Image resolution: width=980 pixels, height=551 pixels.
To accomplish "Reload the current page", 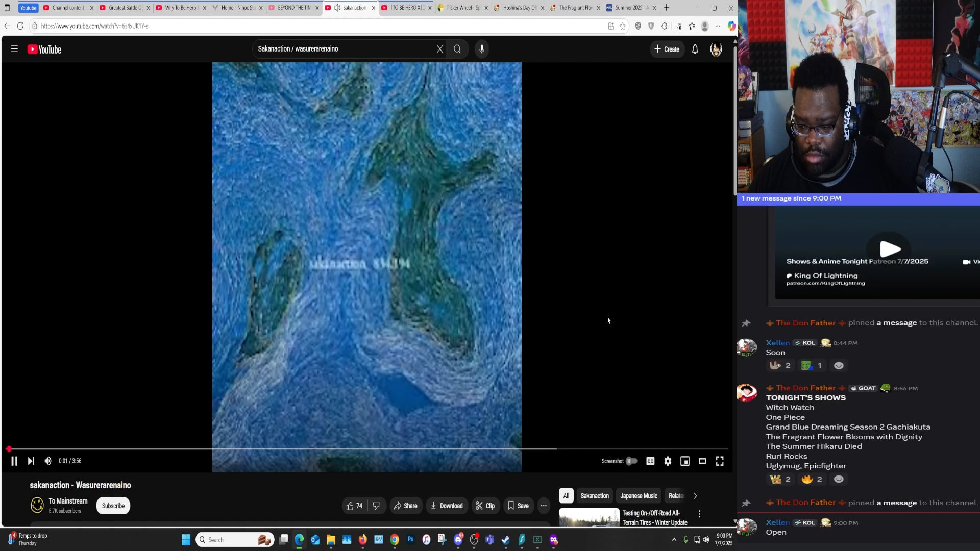I will click(20, 26).
